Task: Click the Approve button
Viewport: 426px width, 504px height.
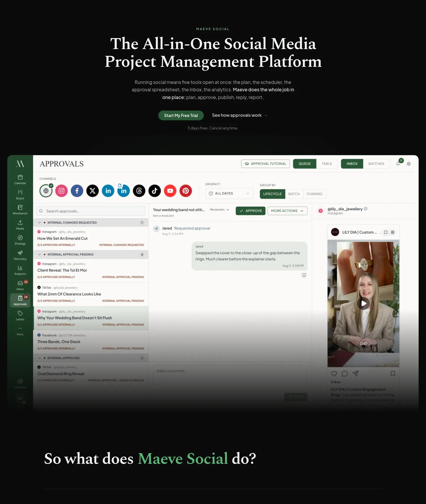Action: coord(251,211)
